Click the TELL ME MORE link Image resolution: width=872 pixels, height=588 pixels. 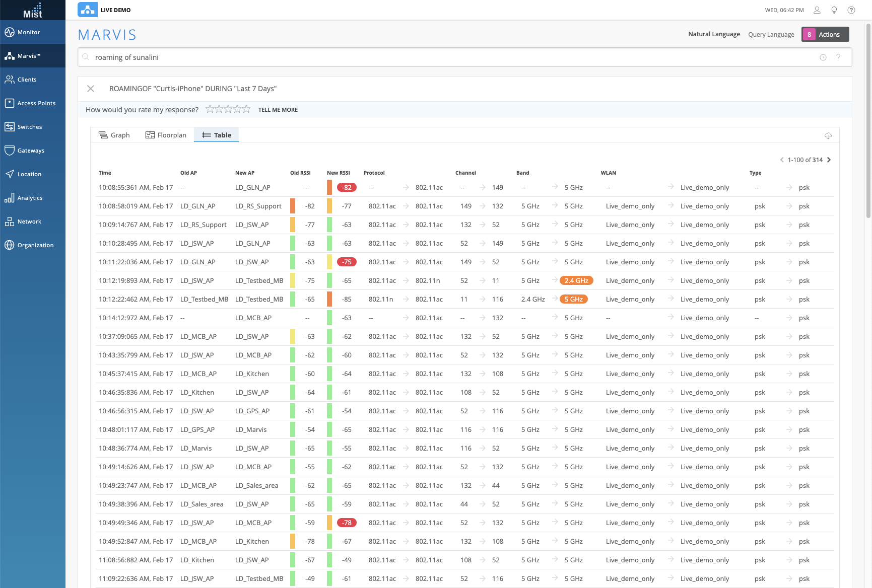click(x=278, y=110)
